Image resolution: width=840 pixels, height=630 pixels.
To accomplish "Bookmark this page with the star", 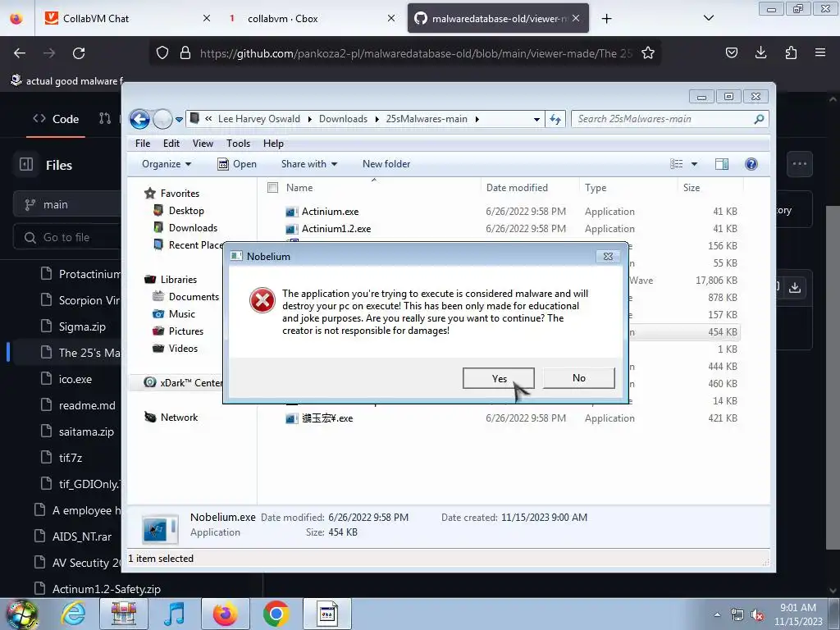I will (648, 53).
